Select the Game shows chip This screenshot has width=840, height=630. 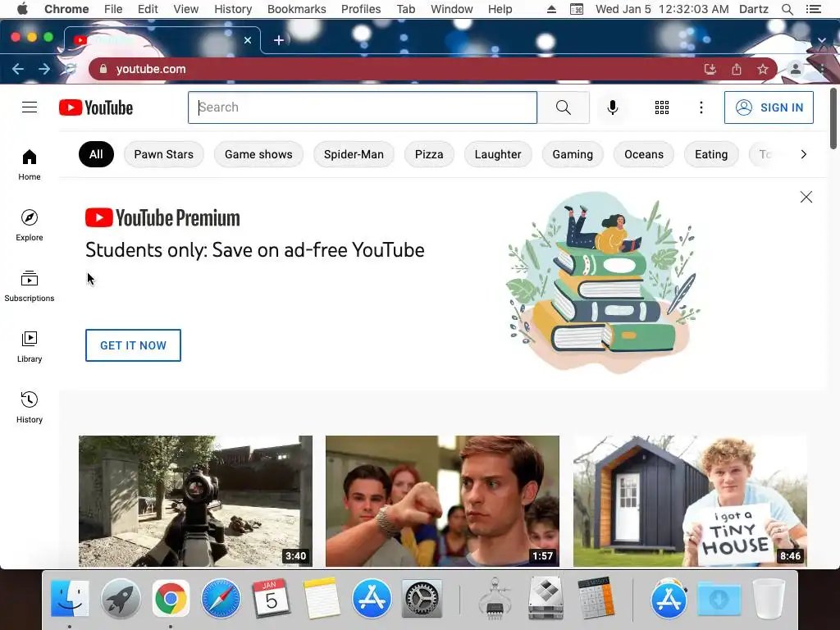258,154
